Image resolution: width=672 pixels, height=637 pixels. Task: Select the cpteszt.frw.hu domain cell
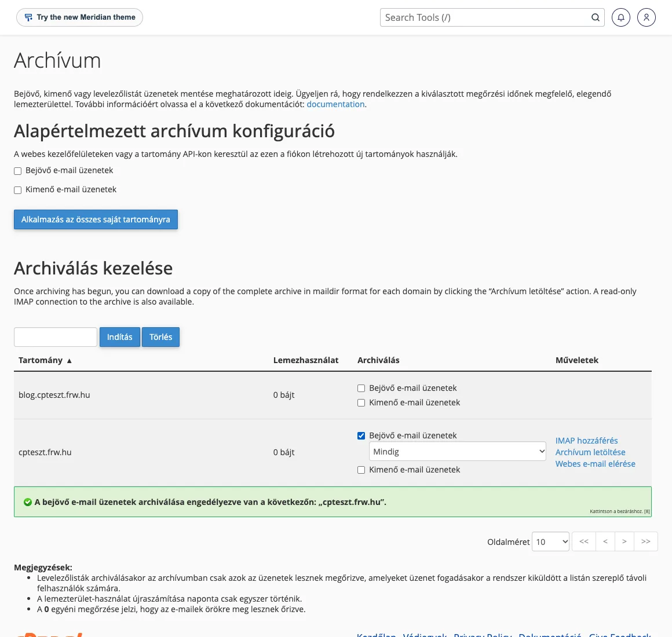point(45,452)
